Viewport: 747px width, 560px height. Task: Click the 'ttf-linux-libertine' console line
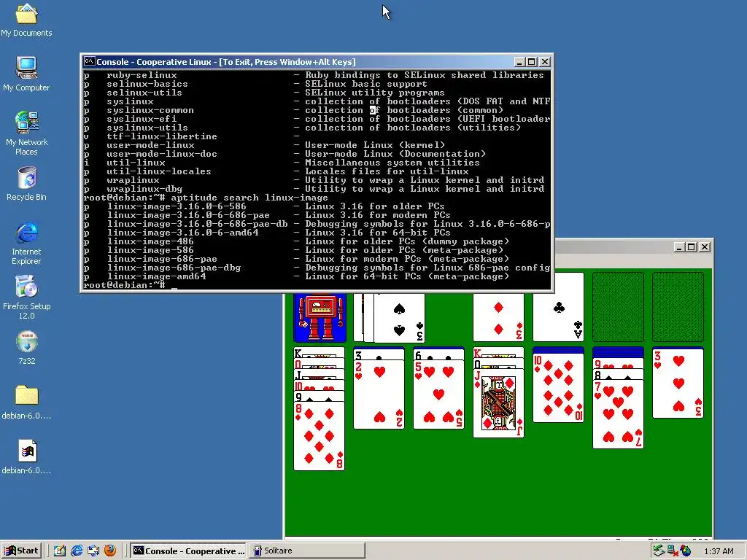point(191,136)
